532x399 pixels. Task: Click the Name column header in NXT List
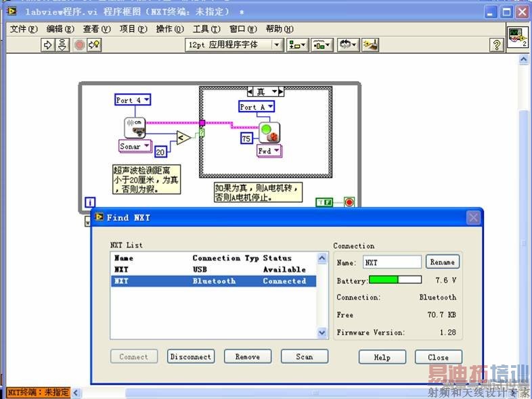(x=123, y=258)
